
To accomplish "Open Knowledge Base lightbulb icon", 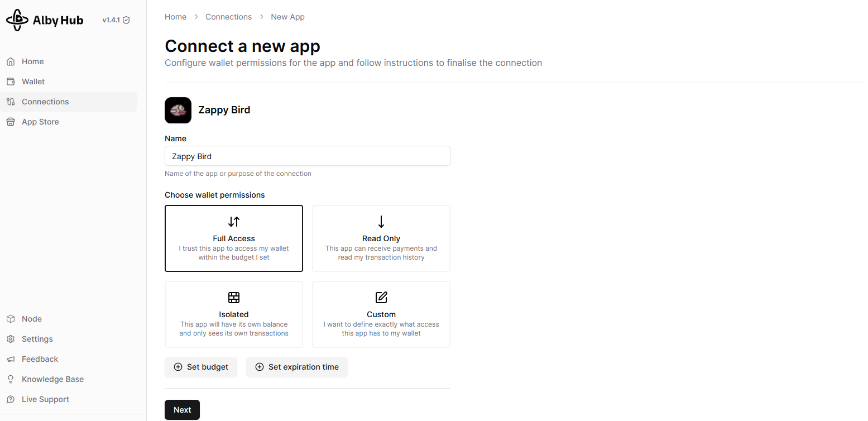I will point(11,379).
